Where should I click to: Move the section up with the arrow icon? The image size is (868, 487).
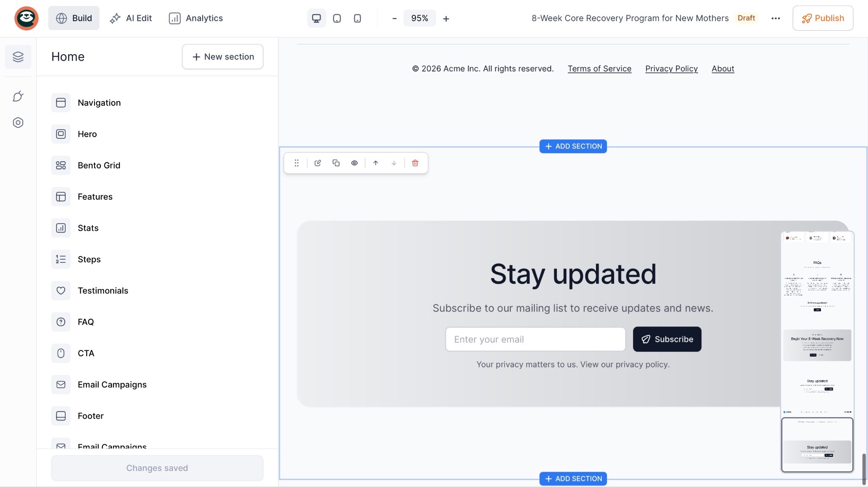[x=376, y=163]
